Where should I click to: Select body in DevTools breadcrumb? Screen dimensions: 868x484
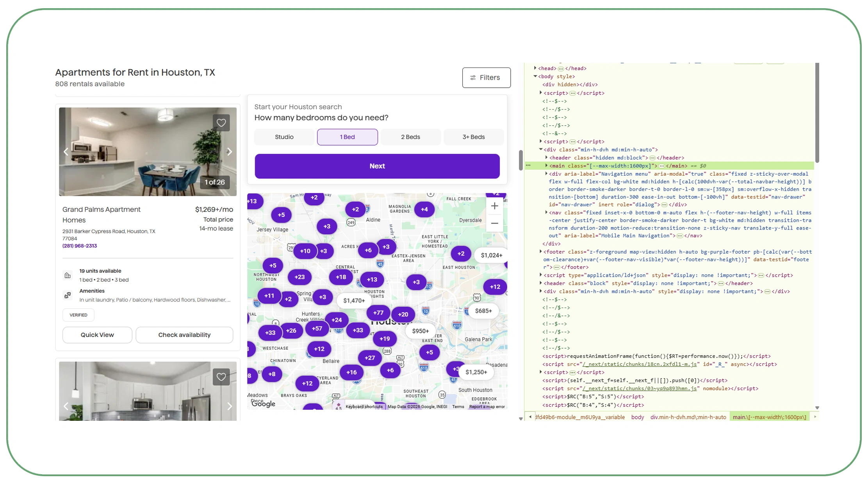coord(637,417)
